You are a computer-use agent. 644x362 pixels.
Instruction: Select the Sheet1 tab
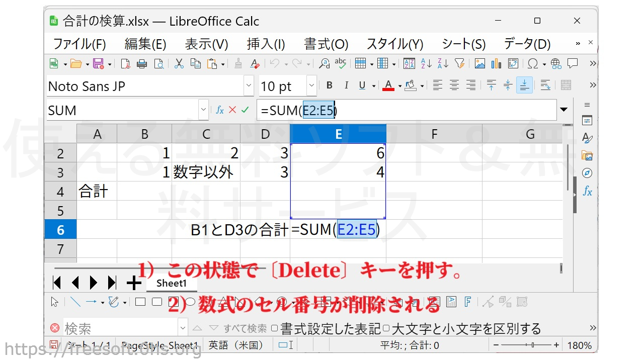(171, 283)
